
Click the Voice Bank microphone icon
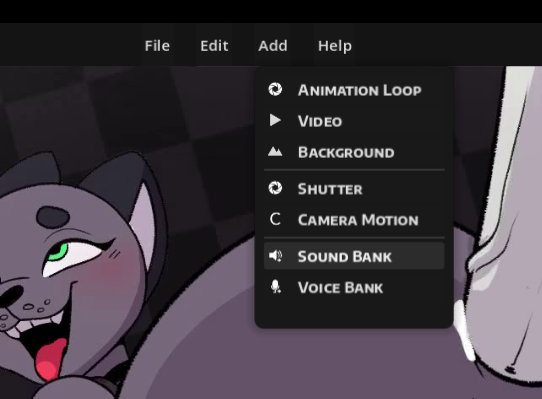pos(275,287)
